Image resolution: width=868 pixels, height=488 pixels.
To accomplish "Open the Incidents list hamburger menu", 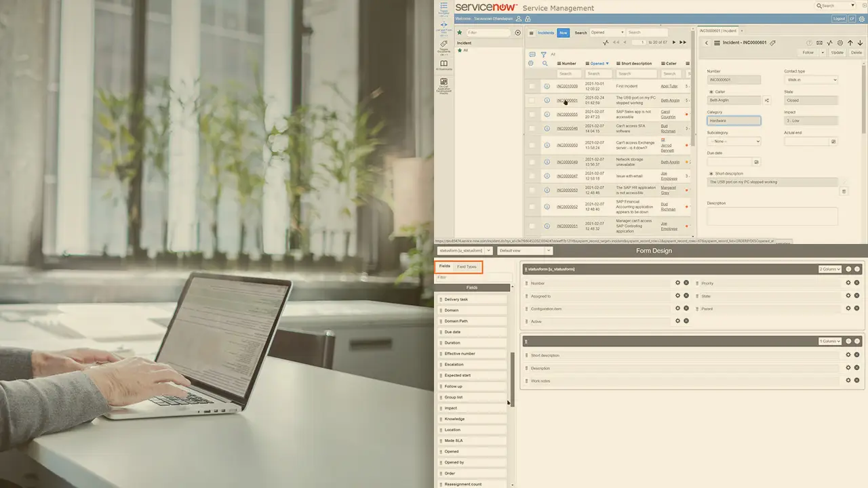I will click(x=532, y=33).
